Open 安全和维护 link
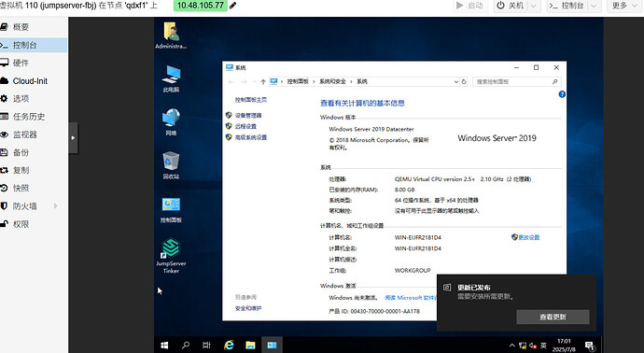This screenshot has width=644, height=353. click(x=248, y=308)
